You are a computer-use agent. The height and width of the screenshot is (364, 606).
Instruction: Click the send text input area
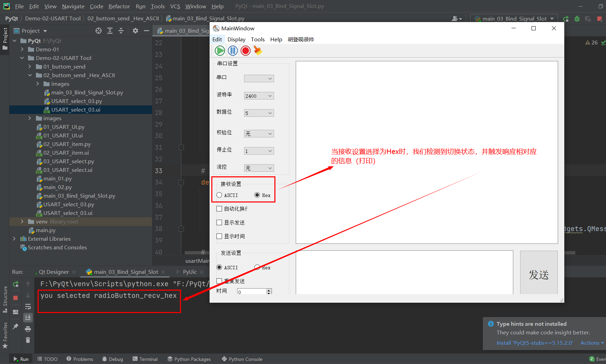[404, 272]
